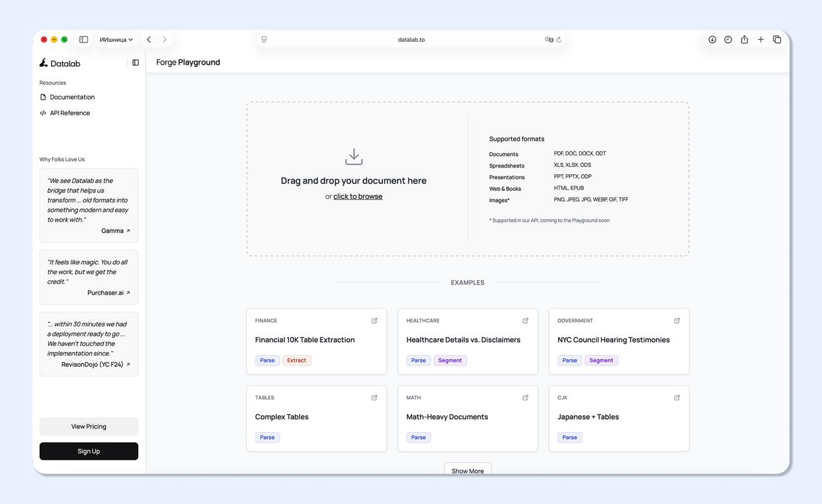Open NYC Council Hearing Testimonies example
Viewport: 822px width, 504px height.
pyautogui.click(x=614, y=340)
